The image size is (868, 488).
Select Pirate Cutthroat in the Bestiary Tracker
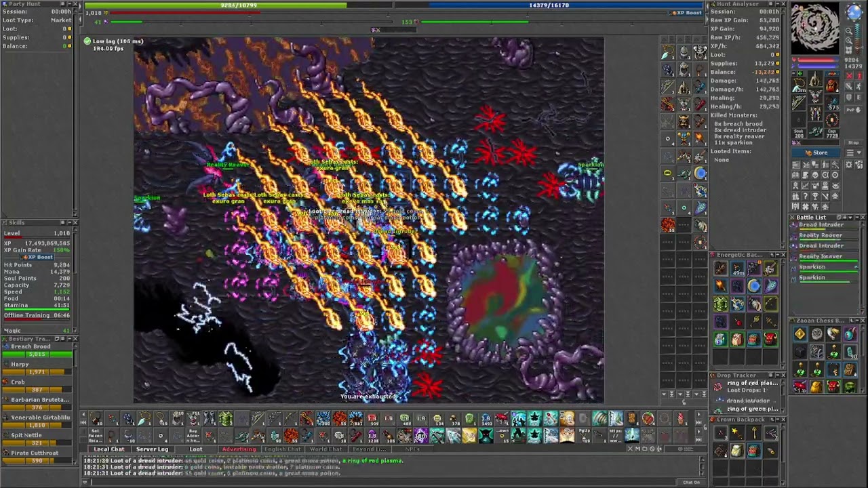(x=37, y=456)
